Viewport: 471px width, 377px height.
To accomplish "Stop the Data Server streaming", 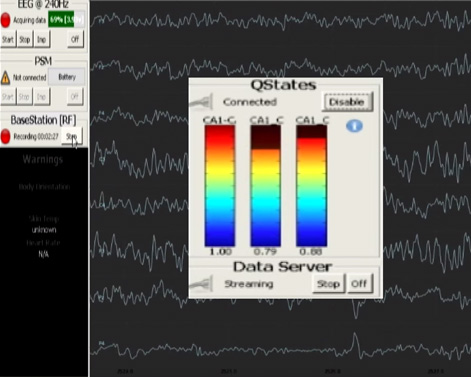I will (x=328, y=284).
